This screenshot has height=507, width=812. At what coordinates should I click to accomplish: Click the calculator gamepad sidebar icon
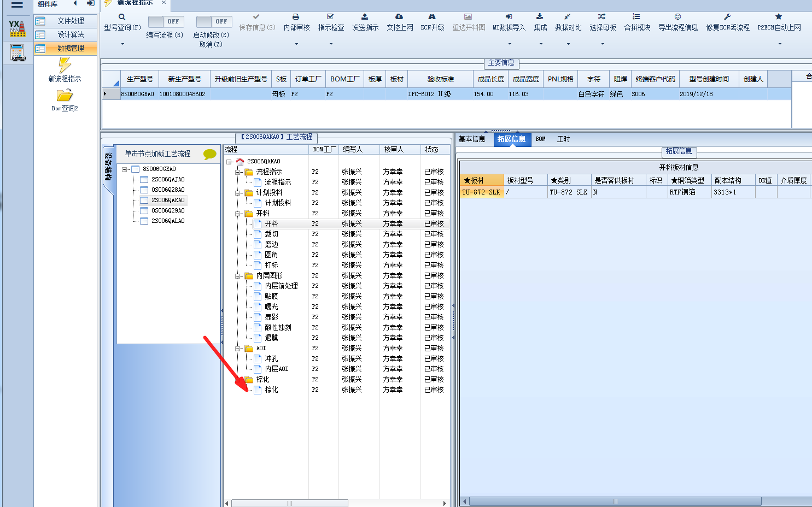18,53
